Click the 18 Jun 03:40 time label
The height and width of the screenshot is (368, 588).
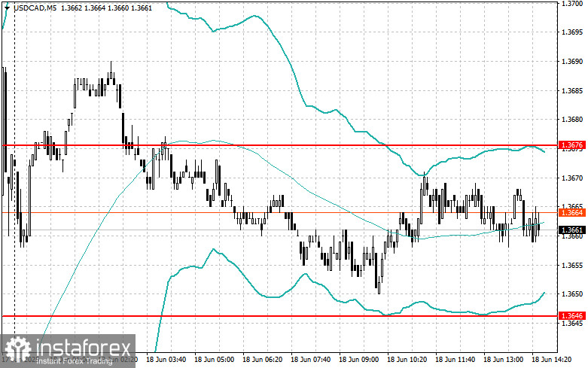(166, 360)
